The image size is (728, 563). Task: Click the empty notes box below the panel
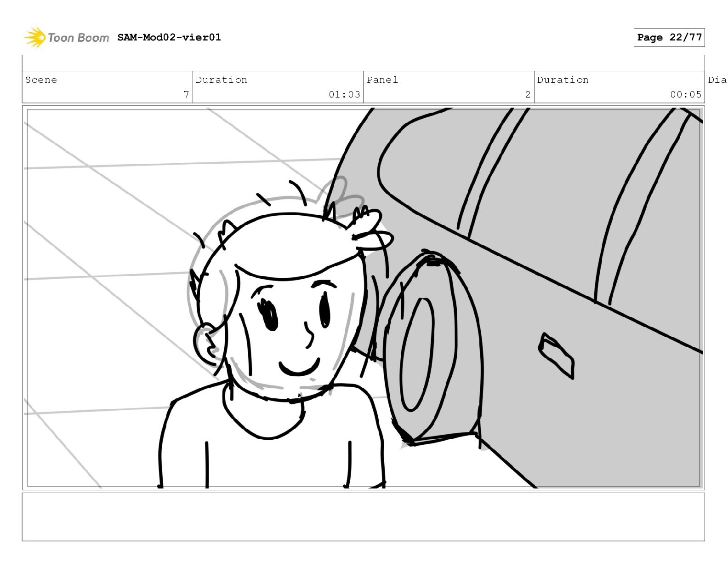tap(363, 517)
